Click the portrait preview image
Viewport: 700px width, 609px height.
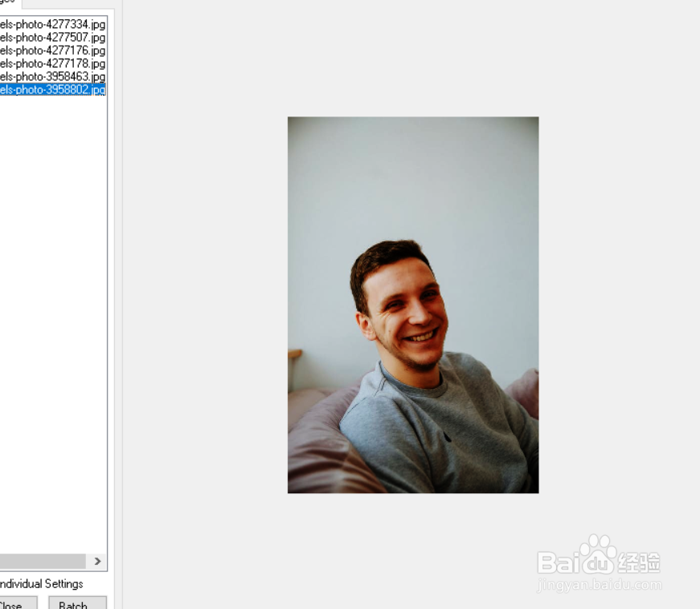(413, 304)
